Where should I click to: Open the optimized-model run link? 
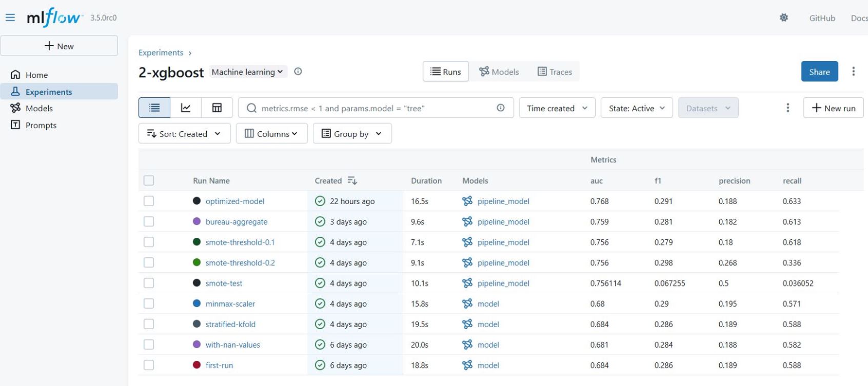[235, 201]
